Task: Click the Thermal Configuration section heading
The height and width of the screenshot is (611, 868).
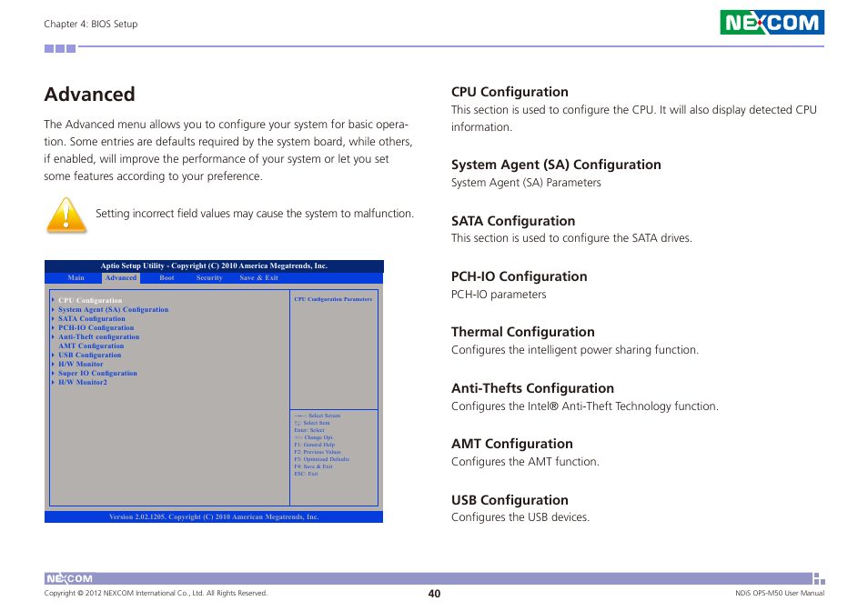Action: click(523, 332)
